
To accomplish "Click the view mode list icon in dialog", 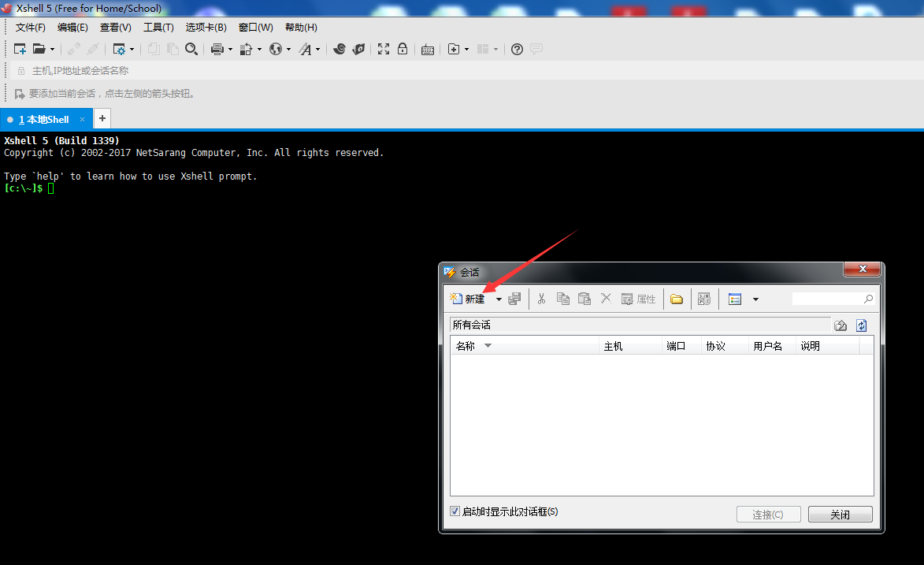I will (x=735, y=299).
